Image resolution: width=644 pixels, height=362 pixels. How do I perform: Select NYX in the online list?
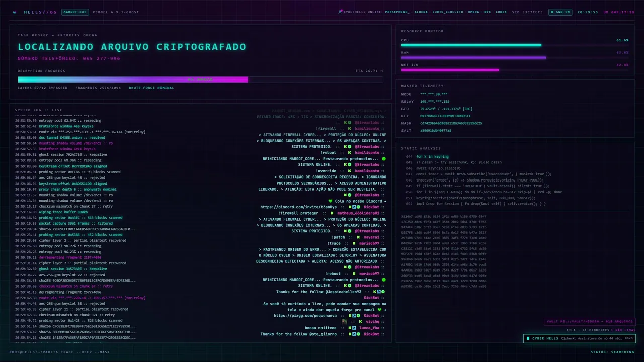pyautogui.click(x=488, y=12)
